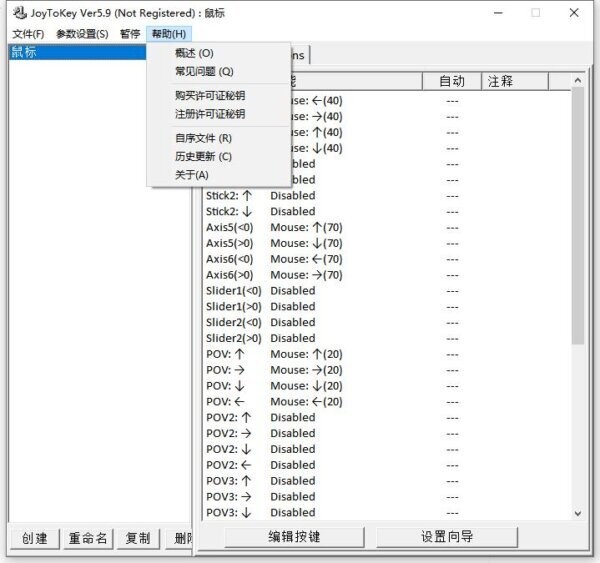This screenshot has width=600, height=563.
Task: Select the POV3: → row
Action: [x=386, y=496]
